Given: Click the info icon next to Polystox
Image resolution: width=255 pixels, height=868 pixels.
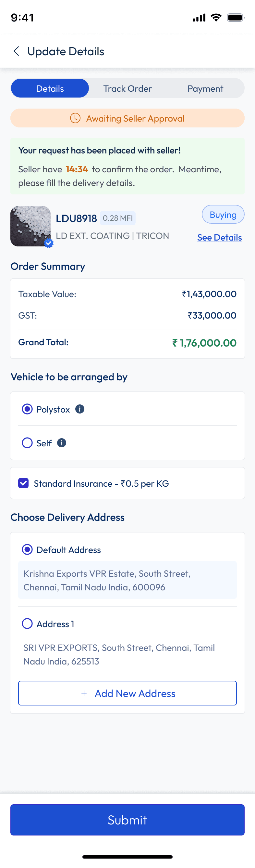Looking at the screenshot, I should coord(80,409).
